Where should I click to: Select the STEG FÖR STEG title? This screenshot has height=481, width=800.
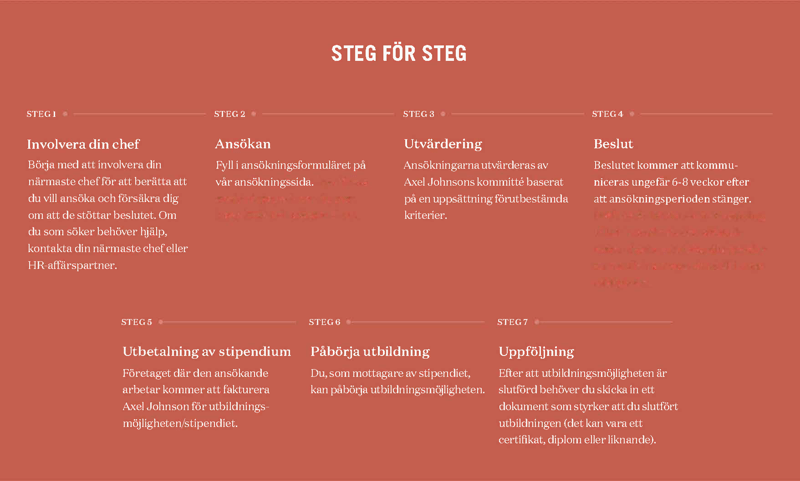(399, 53)
